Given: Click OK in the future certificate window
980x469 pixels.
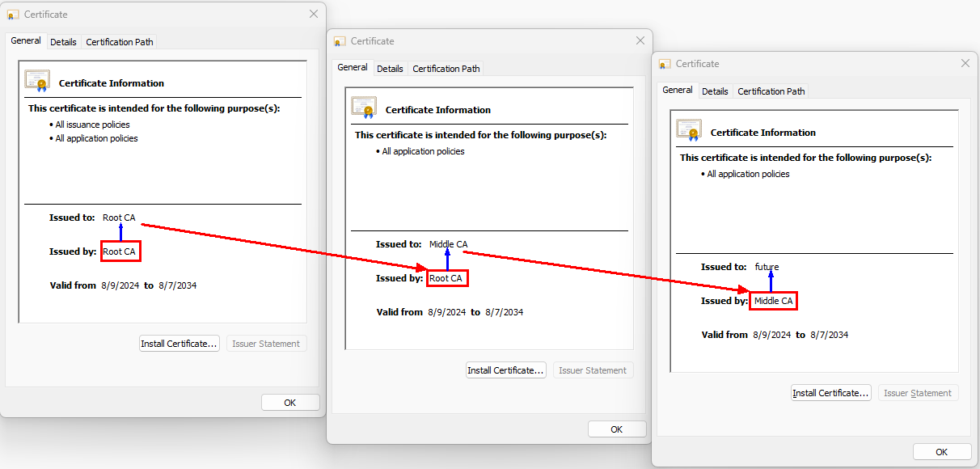Looking at the screenshot, I should tap(942, 452).
